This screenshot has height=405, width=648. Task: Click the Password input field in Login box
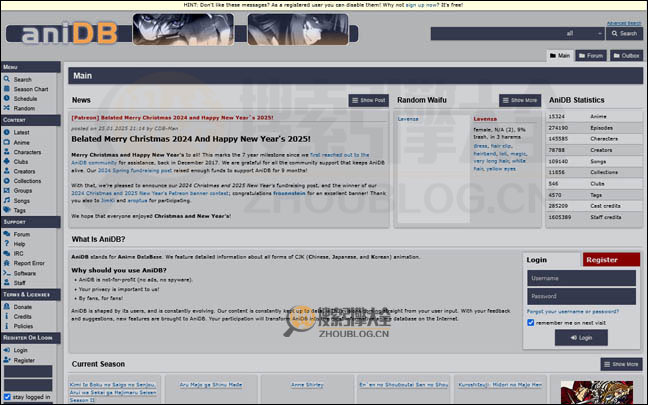581,296
